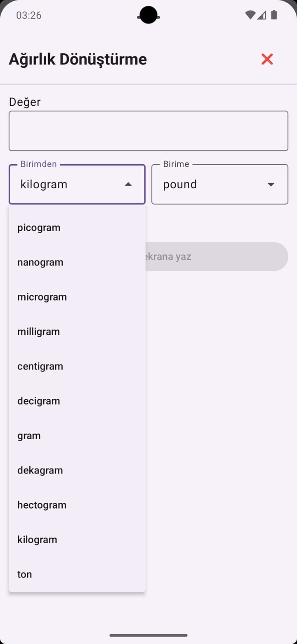Click the battery indicator icon

[273, 15]
